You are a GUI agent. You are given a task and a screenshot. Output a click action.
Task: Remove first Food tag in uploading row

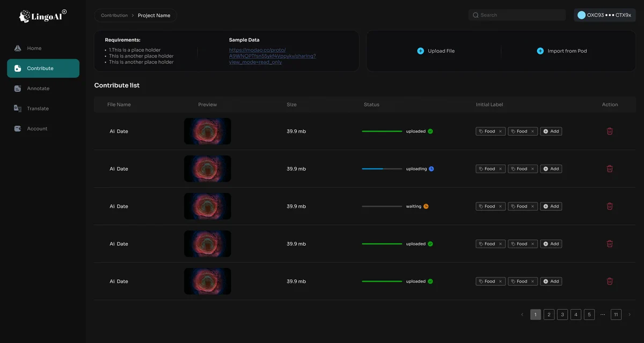pos(500,169)
